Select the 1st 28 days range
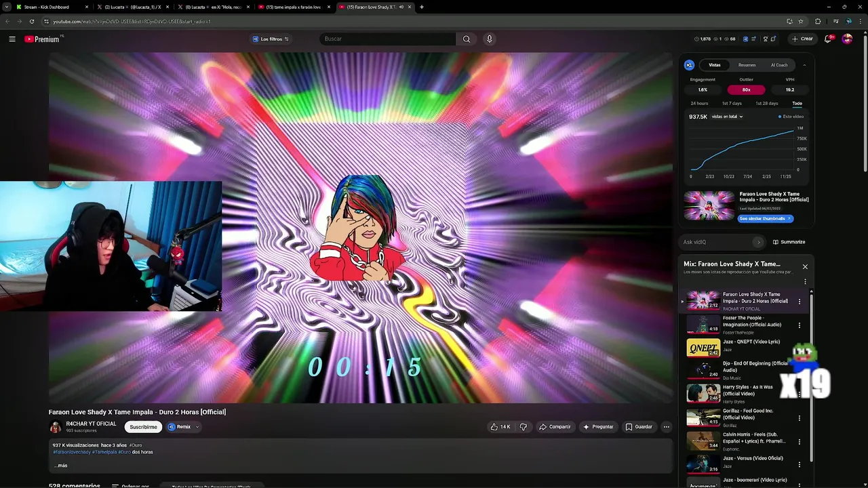868x488 pixels. pos(767,103)
